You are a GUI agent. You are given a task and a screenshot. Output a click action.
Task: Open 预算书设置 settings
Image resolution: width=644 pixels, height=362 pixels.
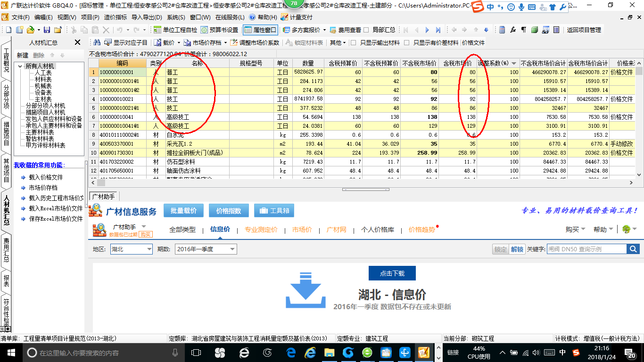219,30
